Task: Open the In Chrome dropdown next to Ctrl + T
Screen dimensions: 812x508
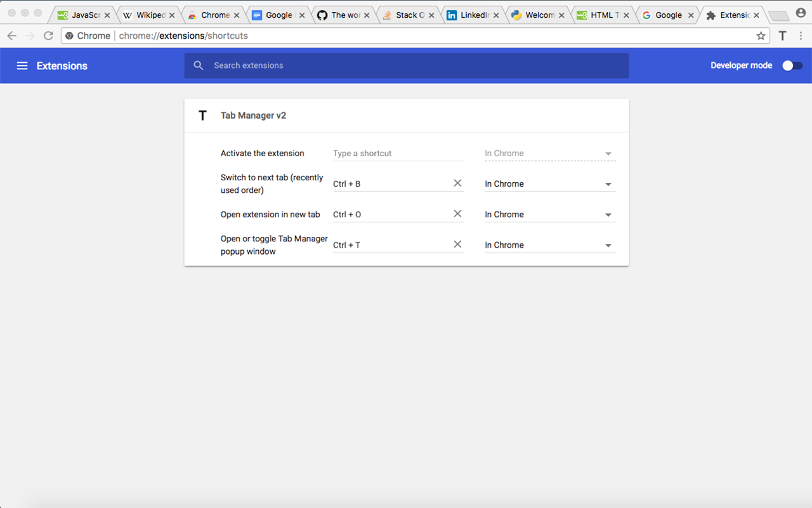Action: pyautogui.click(x=608, y=244)
